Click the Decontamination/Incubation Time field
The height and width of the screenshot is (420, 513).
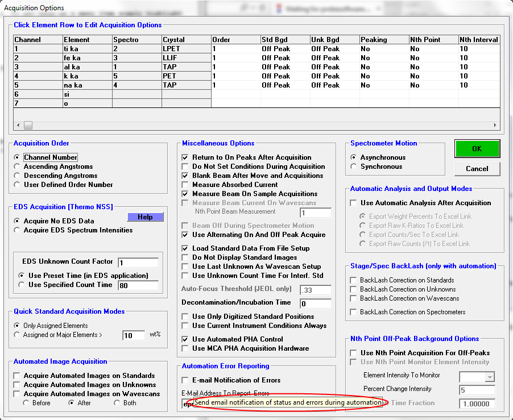(x=316, y=303)
